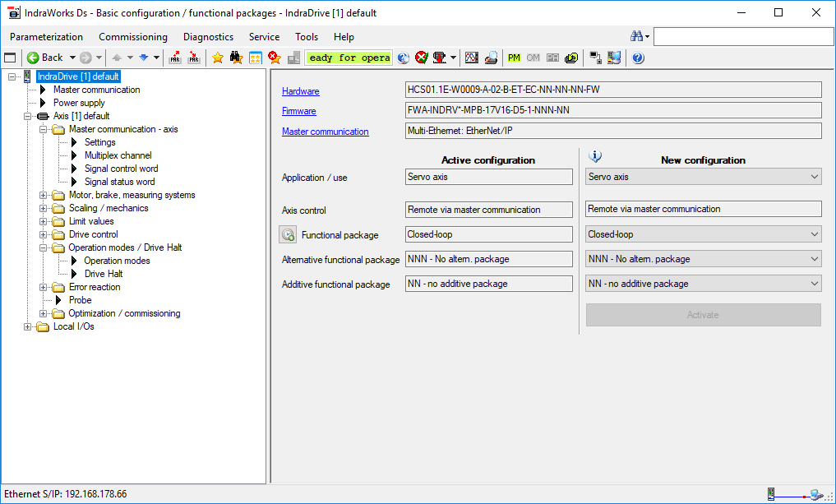Click the Activate button
Viewport: 836px width, 504px height.
703,315
